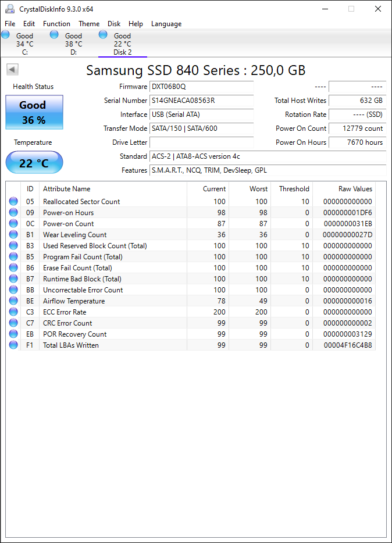The height and width of the screenshot is (543, 392).
Task: Open the Help menu
Action: [136, 24]
